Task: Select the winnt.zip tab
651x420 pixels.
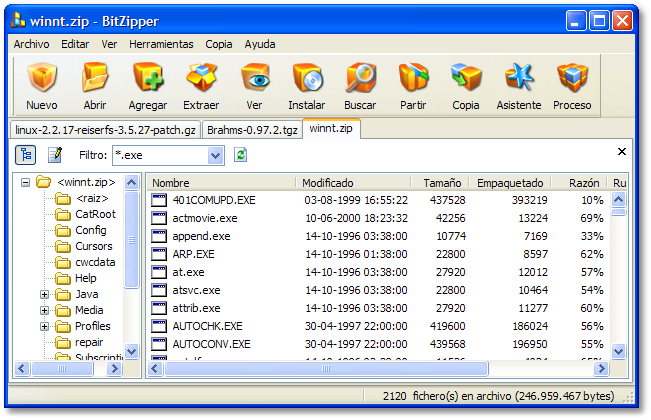Action: tap(331, 128)
